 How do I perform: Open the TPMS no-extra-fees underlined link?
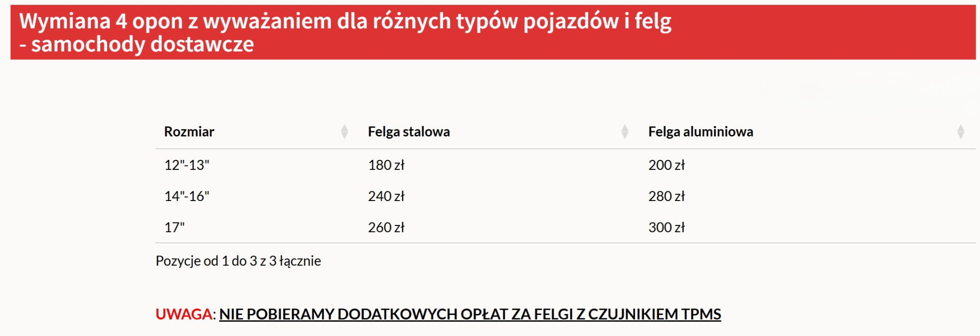[x=470, y=314]
